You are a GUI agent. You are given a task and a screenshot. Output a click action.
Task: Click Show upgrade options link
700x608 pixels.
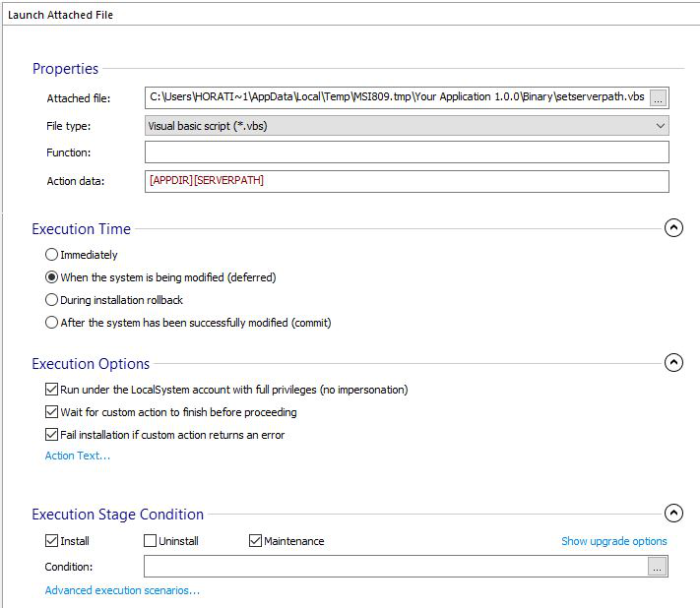click(x=613, y=541)
